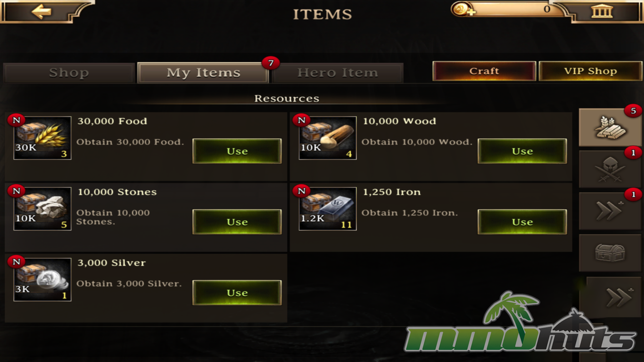
Task: Use the 10,000 Wood item
Action: tap(522, 151)
